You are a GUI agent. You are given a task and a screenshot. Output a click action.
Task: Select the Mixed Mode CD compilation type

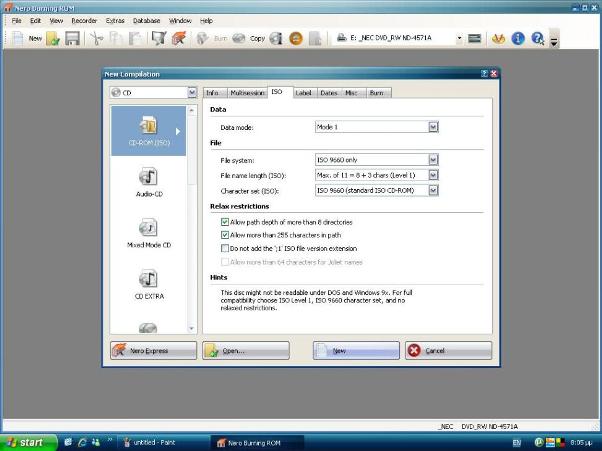point(149,233)
